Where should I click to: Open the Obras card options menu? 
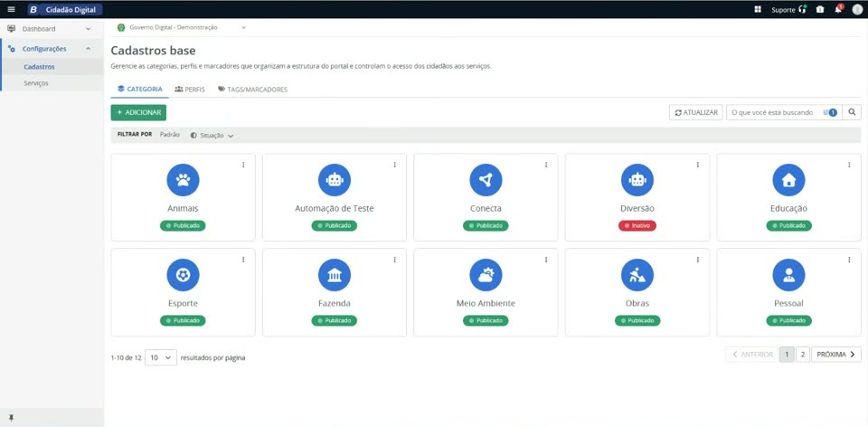[697, 260]
